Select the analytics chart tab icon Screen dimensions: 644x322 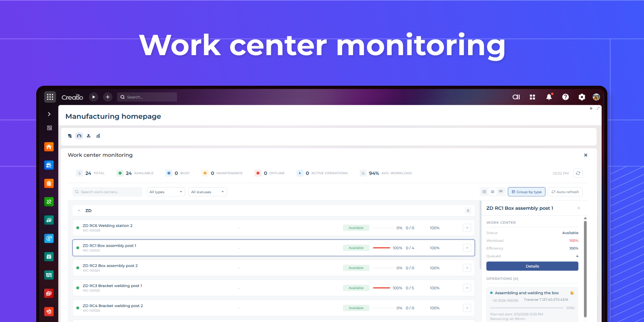point(98,136)
